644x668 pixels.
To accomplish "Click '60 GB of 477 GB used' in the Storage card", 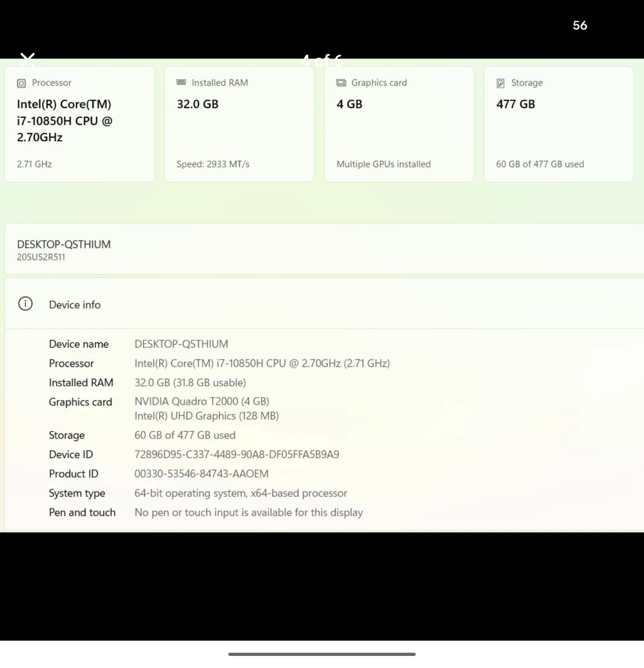I will [x=540, y=164].
